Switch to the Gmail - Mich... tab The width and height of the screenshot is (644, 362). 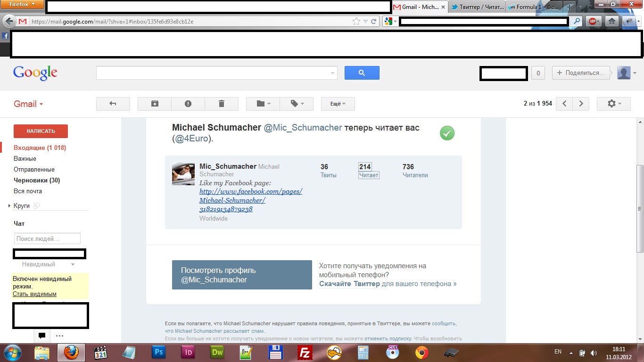click(x=419, y=7)
